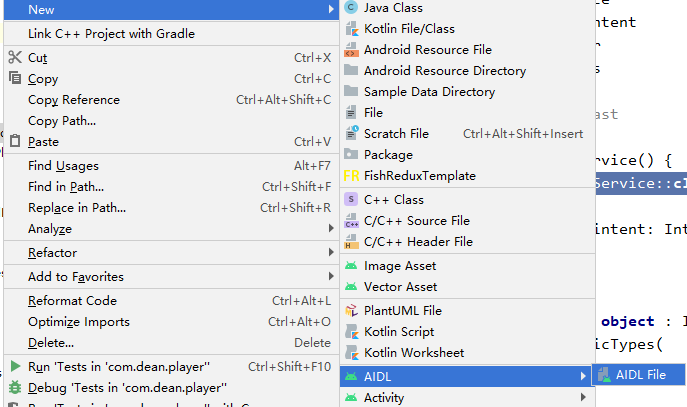687x407 pixels.
Task: Click the Ctrl+Alt+Shift+Insert shortcut text
Action: click(x=523, y=134)
